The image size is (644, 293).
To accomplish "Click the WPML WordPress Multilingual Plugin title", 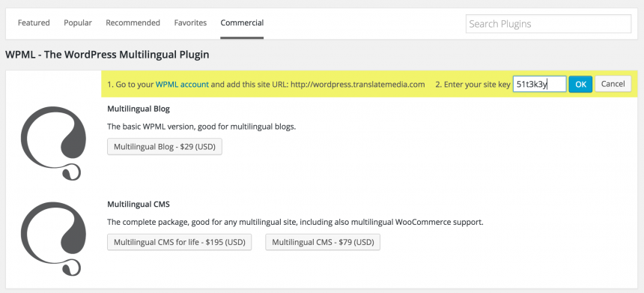I will pos(107,55).
